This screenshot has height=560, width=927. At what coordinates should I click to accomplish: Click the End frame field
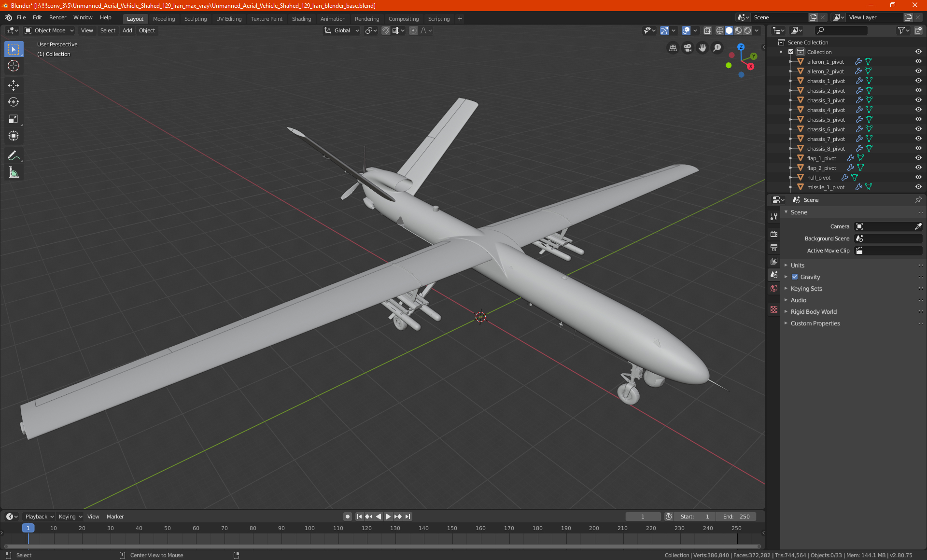click(x=736, y=517)
